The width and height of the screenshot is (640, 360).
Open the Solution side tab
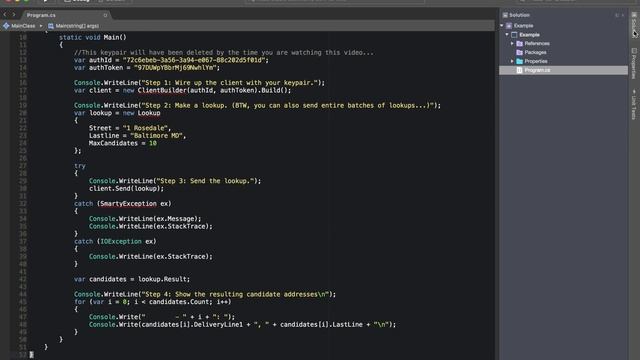point(634,24)
